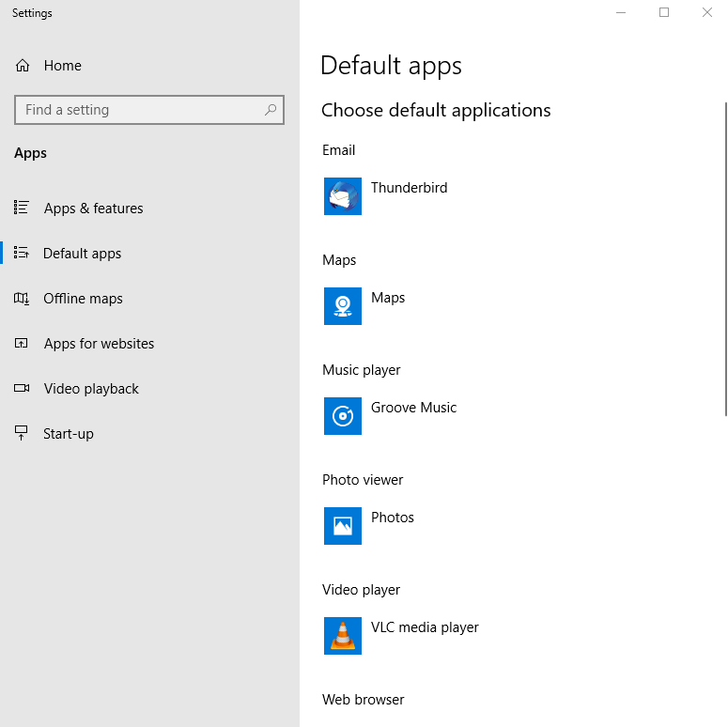Close the Settings window
This screenshot has width=728, height=727.
[x=706, y=12]
